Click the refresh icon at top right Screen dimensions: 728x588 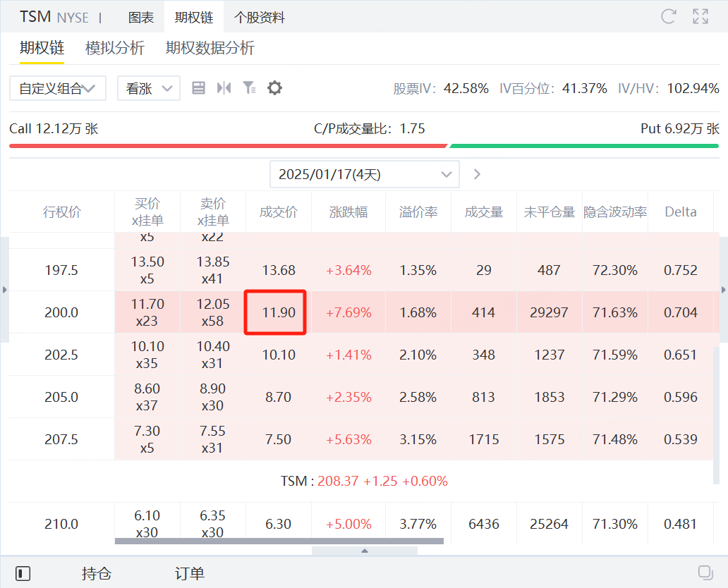[669, 17]
